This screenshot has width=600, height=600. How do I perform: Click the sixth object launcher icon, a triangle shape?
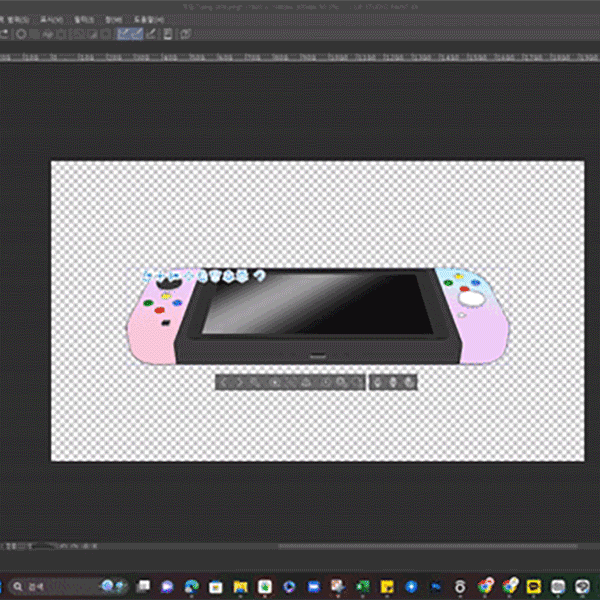coord(305,382)
